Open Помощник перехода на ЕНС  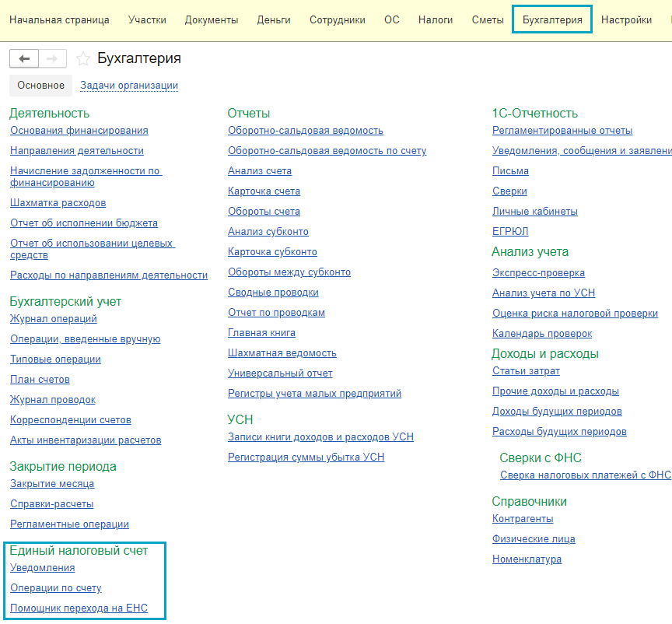(79, 608)
